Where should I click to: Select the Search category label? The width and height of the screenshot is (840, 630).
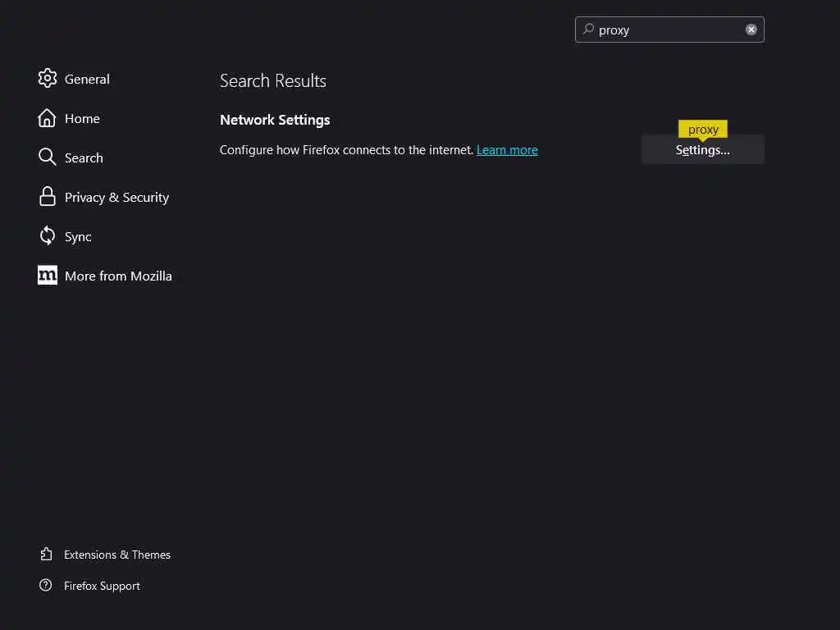click(84, 158)
